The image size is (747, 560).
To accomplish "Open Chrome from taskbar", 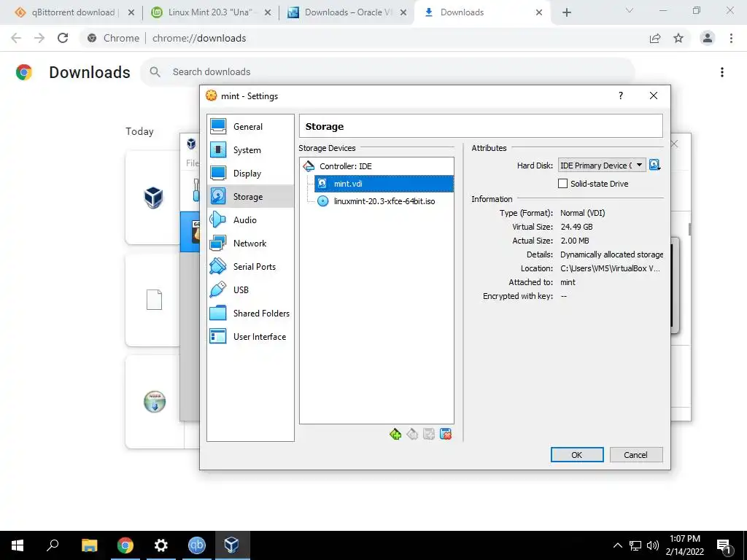I will click(125, 545).
